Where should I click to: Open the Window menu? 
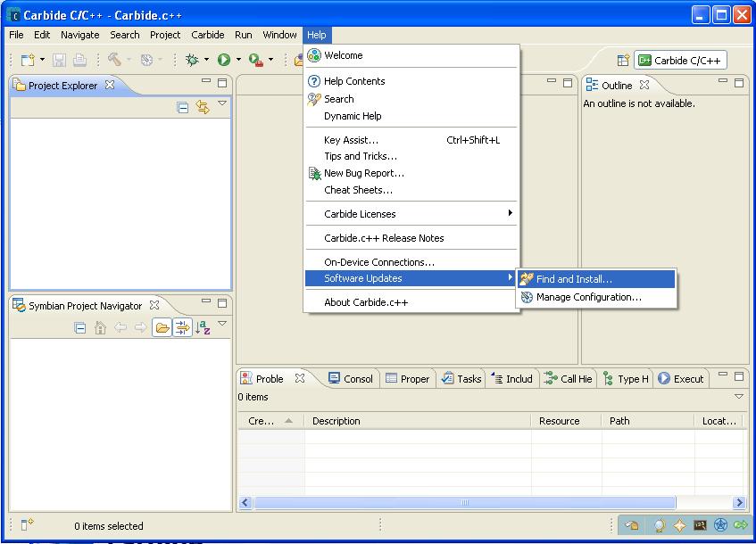279,35
